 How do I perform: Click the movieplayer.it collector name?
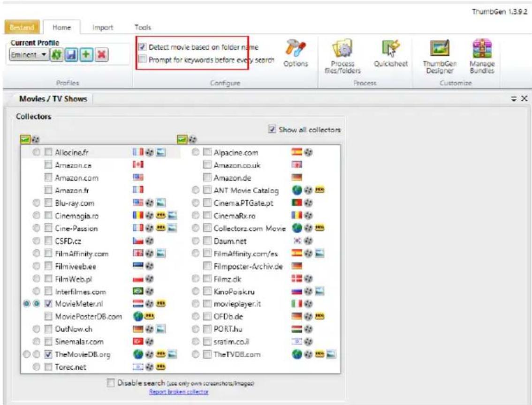pos(237,304)
